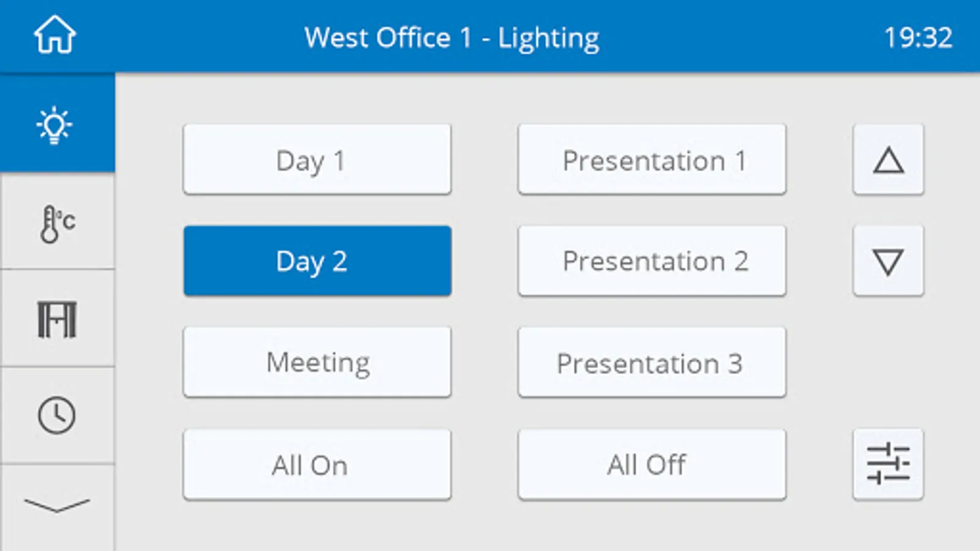Click the 19:32 clock display
This screenshot has width=980, height=551.
[x=918, y=38]
